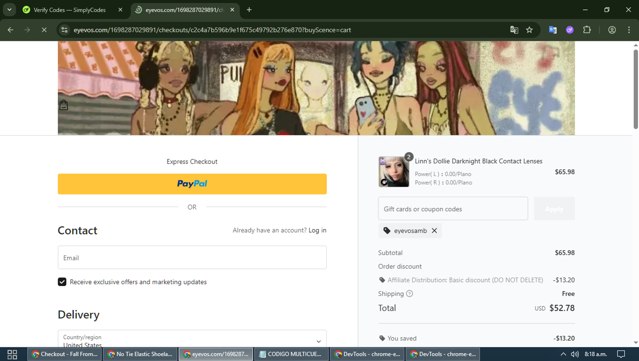Click the shopping bag icon on banner

tap(64, 106)
